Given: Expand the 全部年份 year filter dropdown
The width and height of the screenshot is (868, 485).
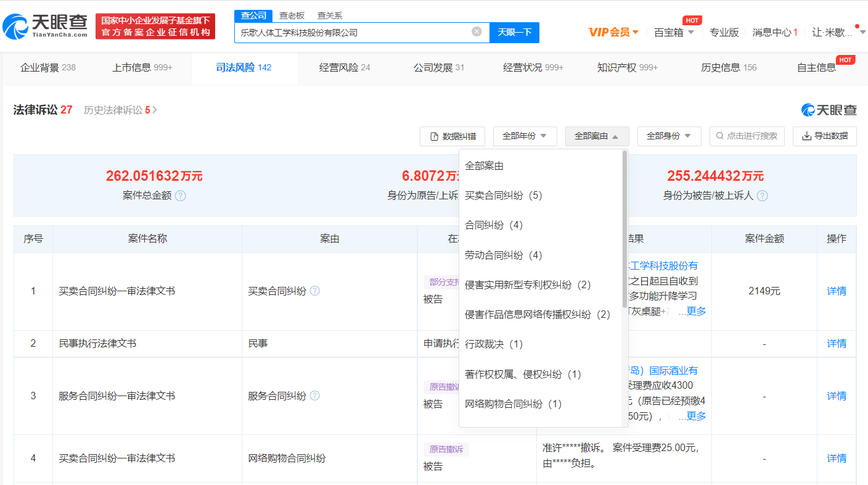Looking at the screenshot, I should (x=525, y=136).
